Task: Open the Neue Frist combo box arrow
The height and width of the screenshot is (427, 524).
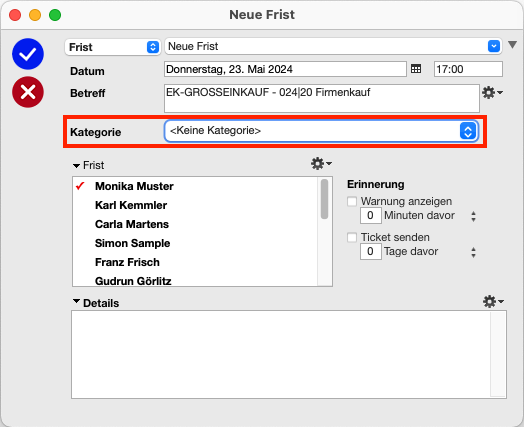Action: 494,46
